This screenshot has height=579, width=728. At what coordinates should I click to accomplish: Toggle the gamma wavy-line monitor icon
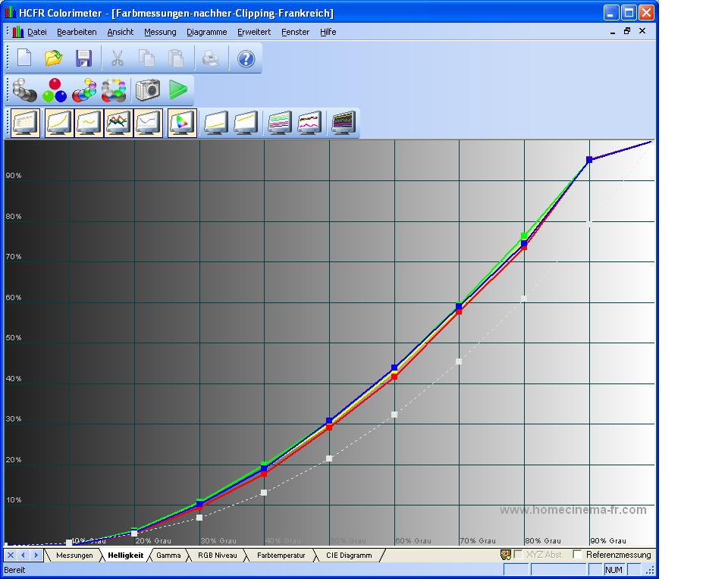pyautogui.click(x=89, y=123)
